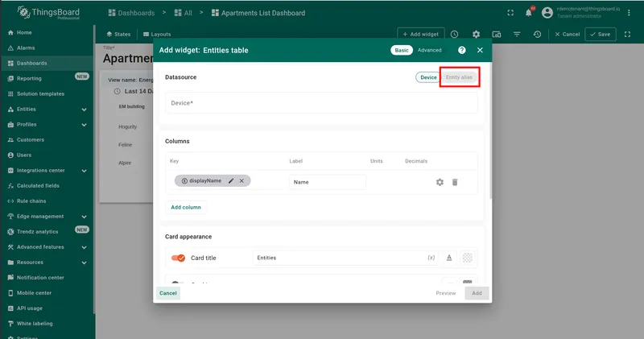Open card title font settings icon

[x=449, y=258]
